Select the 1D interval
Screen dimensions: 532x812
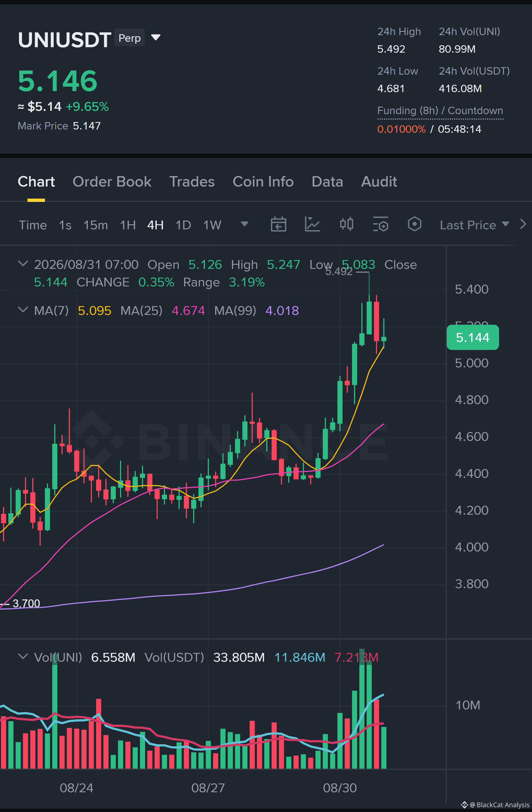tap(183, 225)
